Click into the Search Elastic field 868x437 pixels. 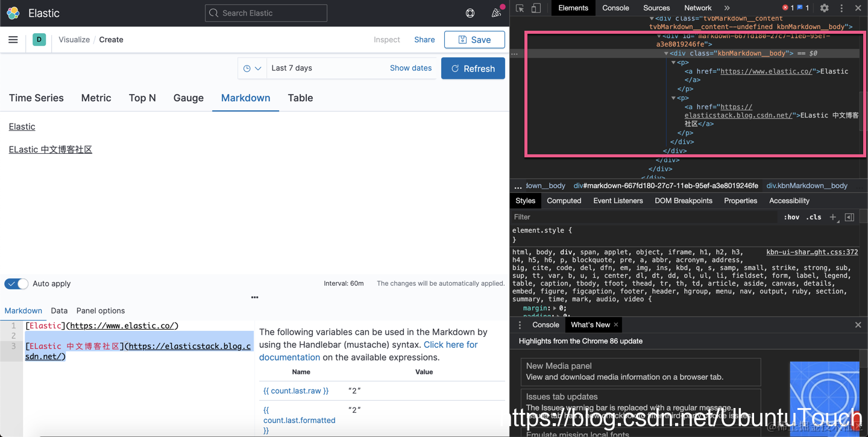266,13
